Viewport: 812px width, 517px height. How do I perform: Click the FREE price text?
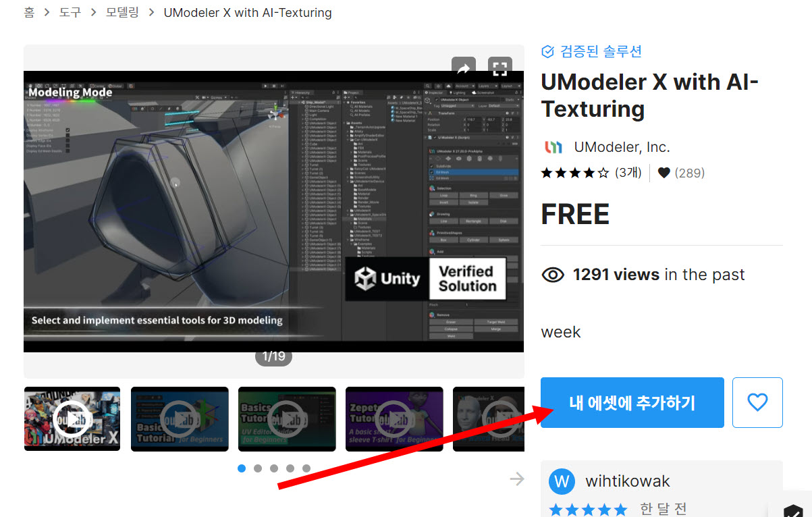tap(575, 215)
